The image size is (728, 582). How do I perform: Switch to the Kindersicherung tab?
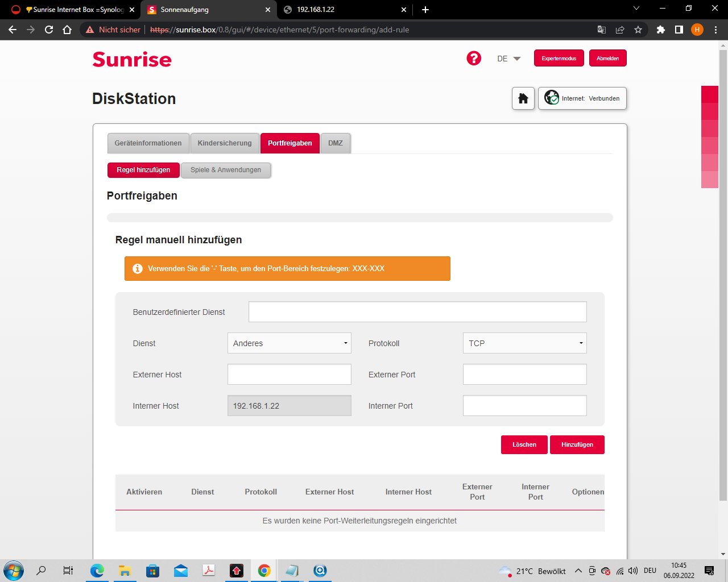(225, 143)
